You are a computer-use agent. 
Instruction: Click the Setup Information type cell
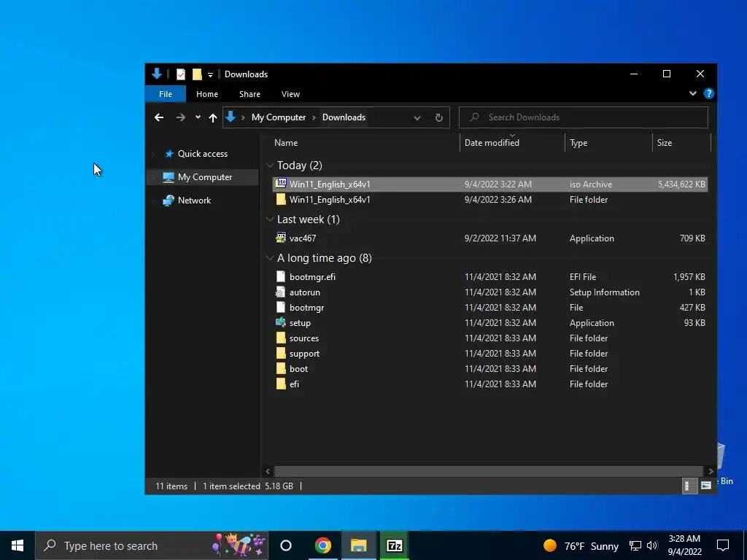coord(604,292)
